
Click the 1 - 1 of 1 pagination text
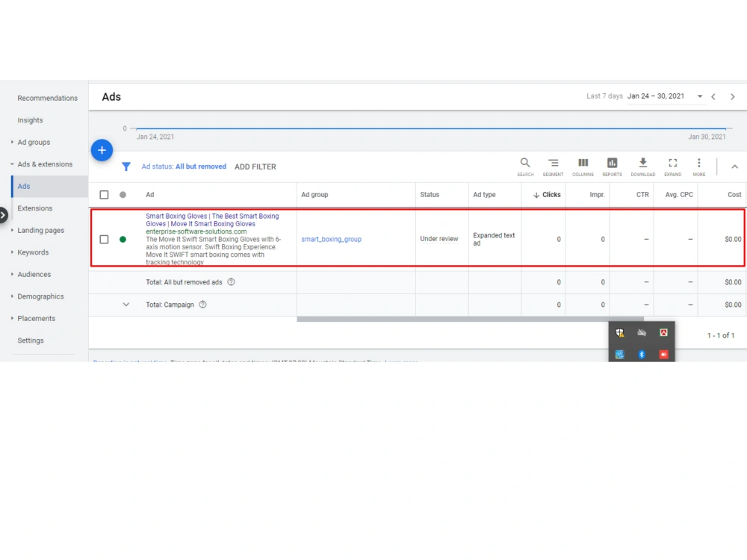[x=721, y=336]
